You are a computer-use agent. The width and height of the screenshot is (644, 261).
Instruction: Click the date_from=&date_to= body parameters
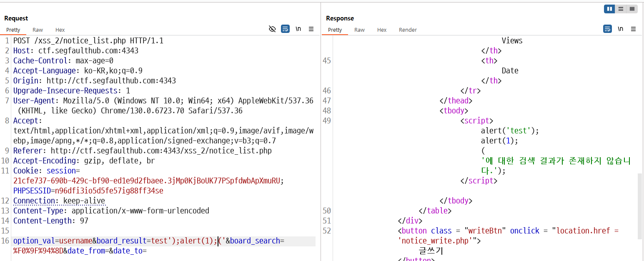[x=107, y=251]
